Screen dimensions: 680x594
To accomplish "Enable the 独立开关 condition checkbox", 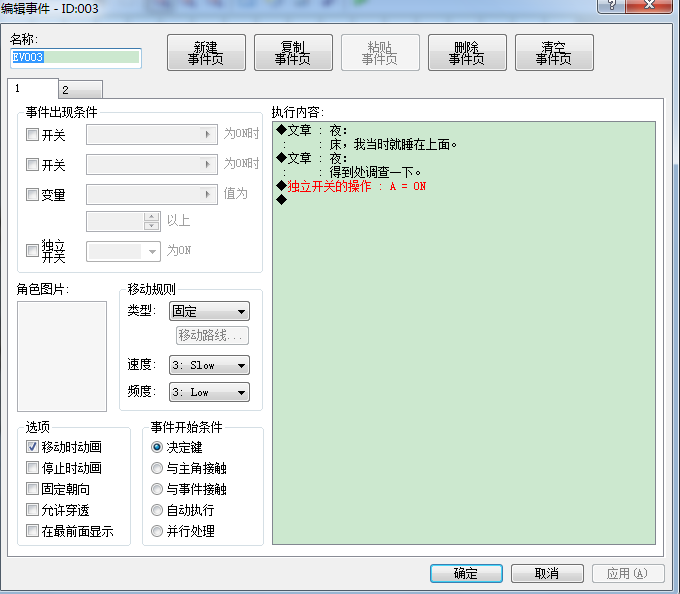I will pyautogui.click(x=33, y=250).
